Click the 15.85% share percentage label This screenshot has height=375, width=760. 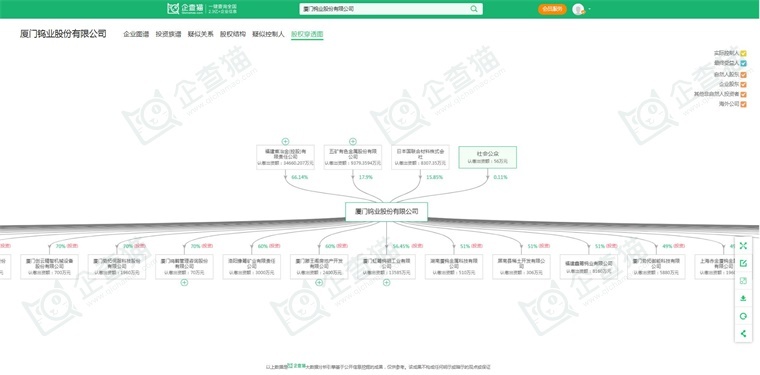click(434, 177)
